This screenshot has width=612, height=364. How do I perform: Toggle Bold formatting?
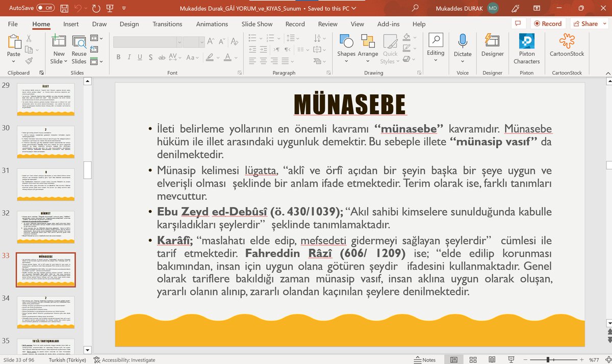point(118,57)
